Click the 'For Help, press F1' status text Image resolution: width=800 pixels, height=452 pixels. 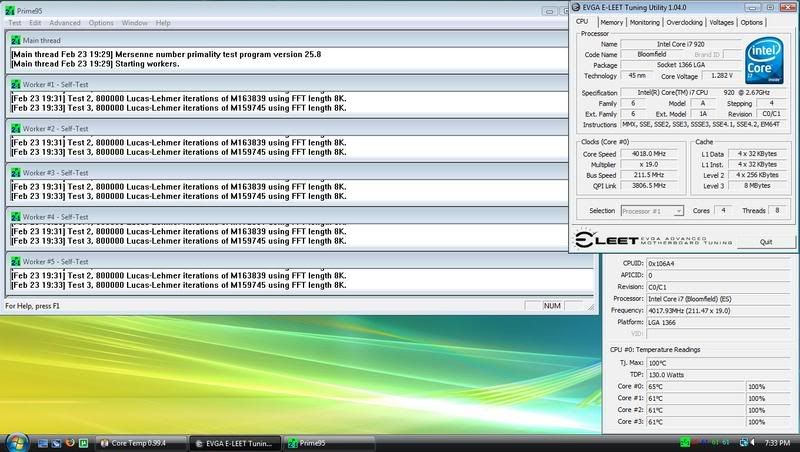click(x=32, y=306)
